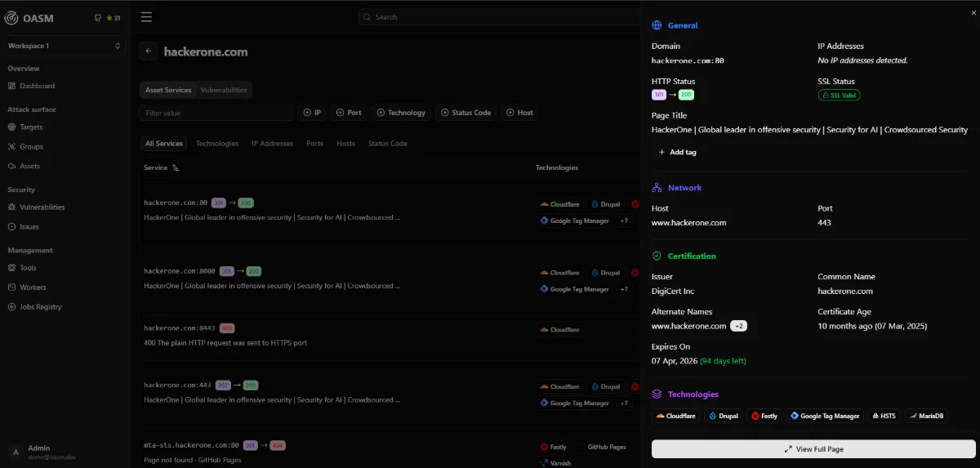Click the OASM logo icon
The image size is (980, 468).
(x=12, y=18)
